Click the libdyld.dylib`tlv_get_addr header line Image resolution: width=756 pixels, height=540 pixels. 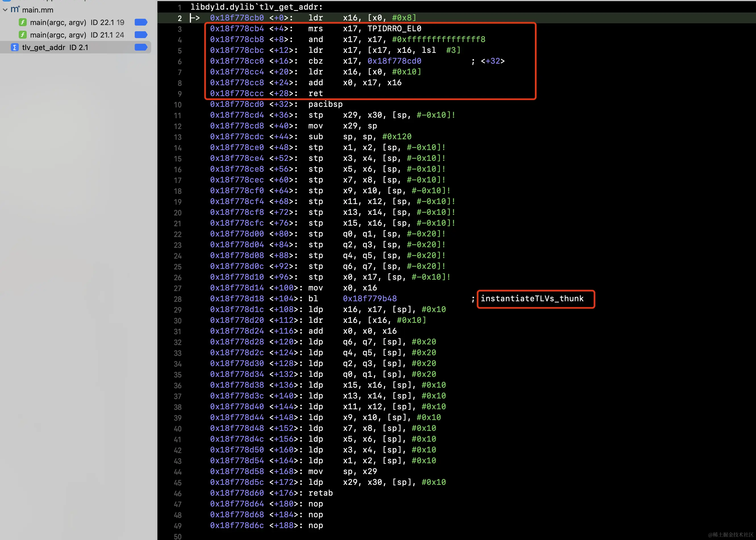[x=256, y=7]
